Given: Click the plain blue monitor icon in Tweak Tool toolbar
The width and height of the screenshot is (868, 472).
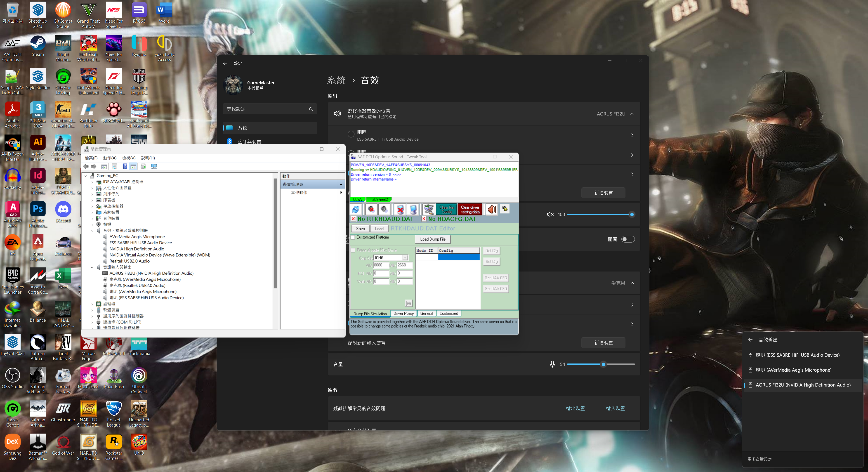Looking at the screenshot, I should pyautogui.click(x=413, y=209).
